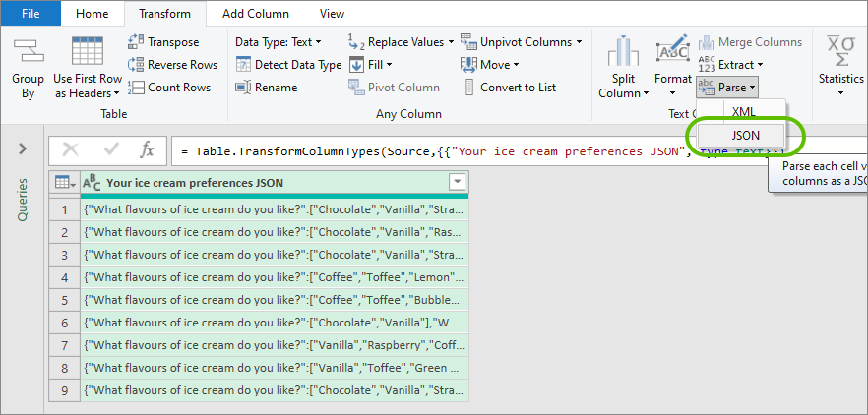Click the Transpose button

pos(163,42)
